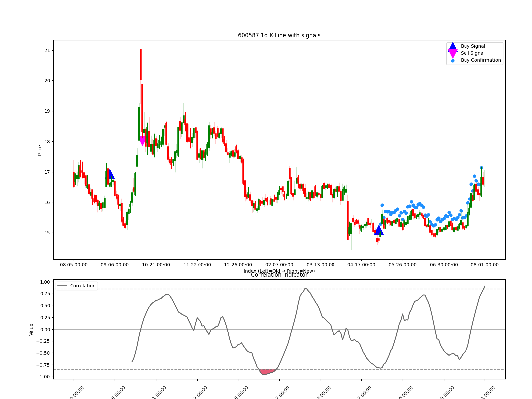Click the '04-17 00:00' date tick on the price chart
Viewport: 532px width, 399px height.
tap(361, 265)
